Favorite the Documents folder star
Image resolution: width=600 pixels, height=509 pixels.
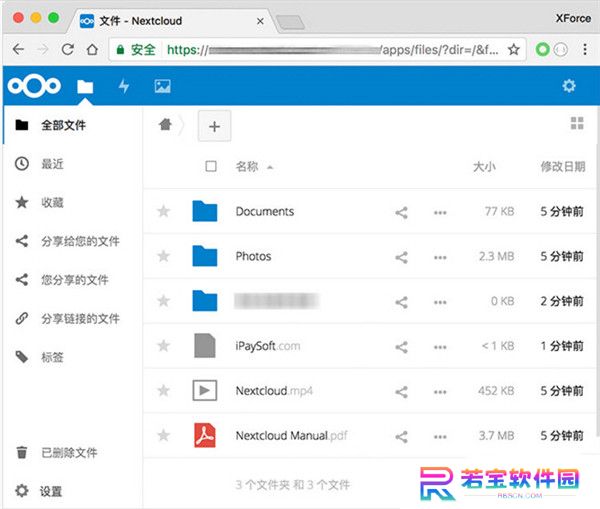[164, 211]
